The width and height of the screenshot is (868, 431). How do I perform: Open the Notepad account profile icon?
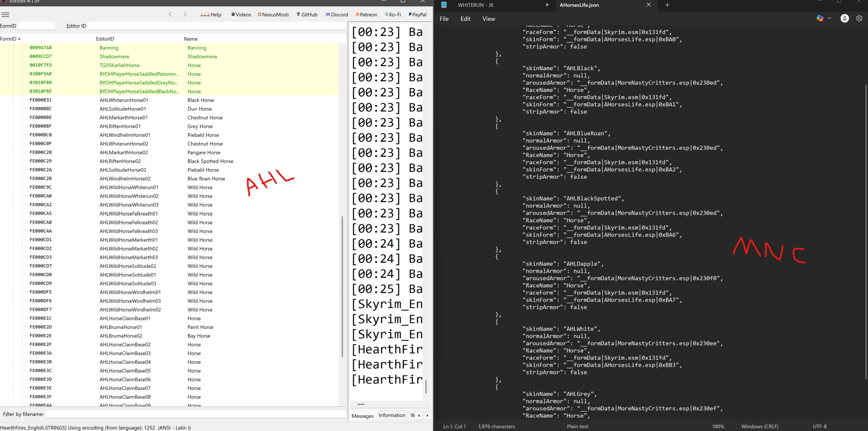844,19
